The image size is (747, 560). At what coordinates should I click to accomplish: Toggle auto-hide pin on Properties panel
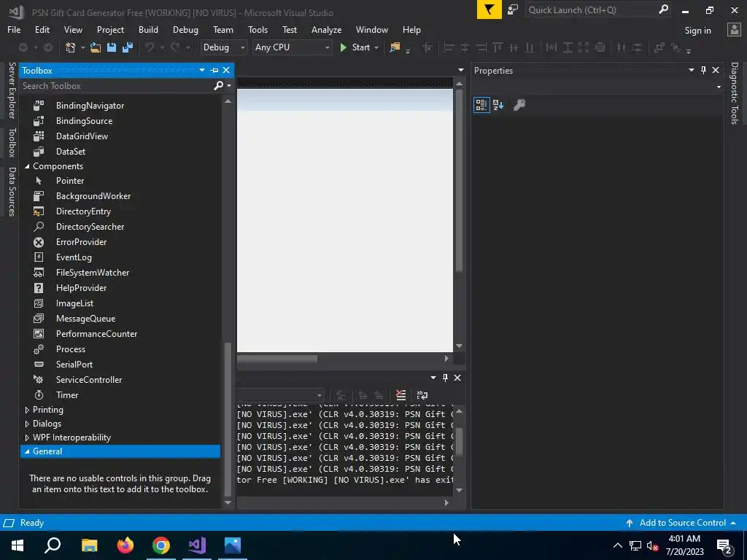click(x=704, y=70)
